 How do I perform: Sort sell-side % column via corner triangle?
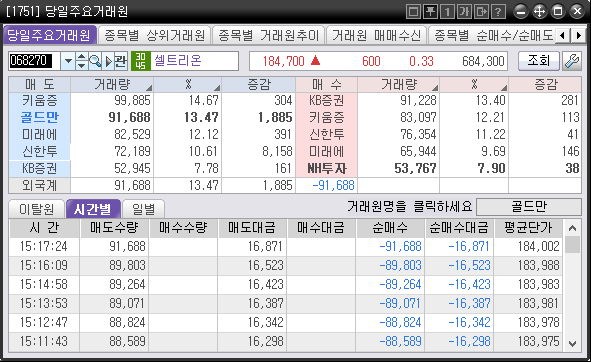217,88
